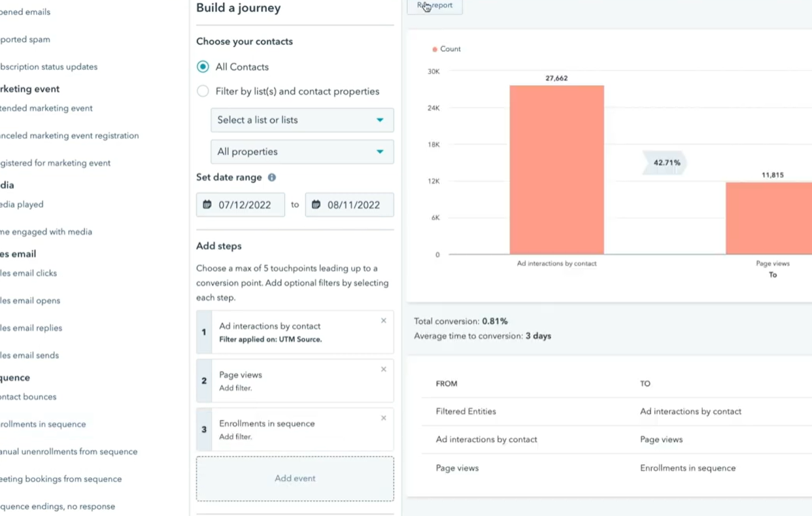Click the info icon beside Set date range
The width and height of the screenshot is (812, 516).
click(272, 177)
